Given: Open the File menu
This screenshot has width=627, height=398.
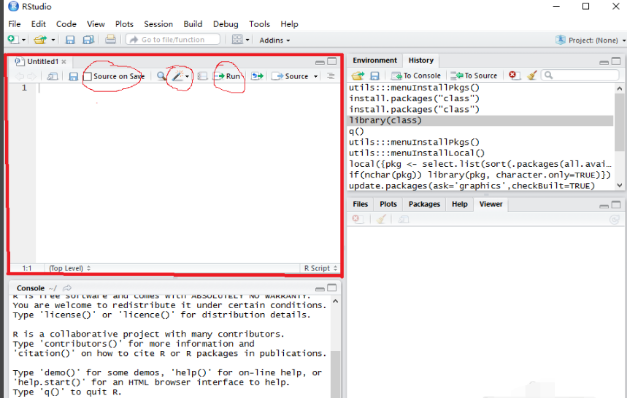Looking at the screenshot, I should 14,24.
